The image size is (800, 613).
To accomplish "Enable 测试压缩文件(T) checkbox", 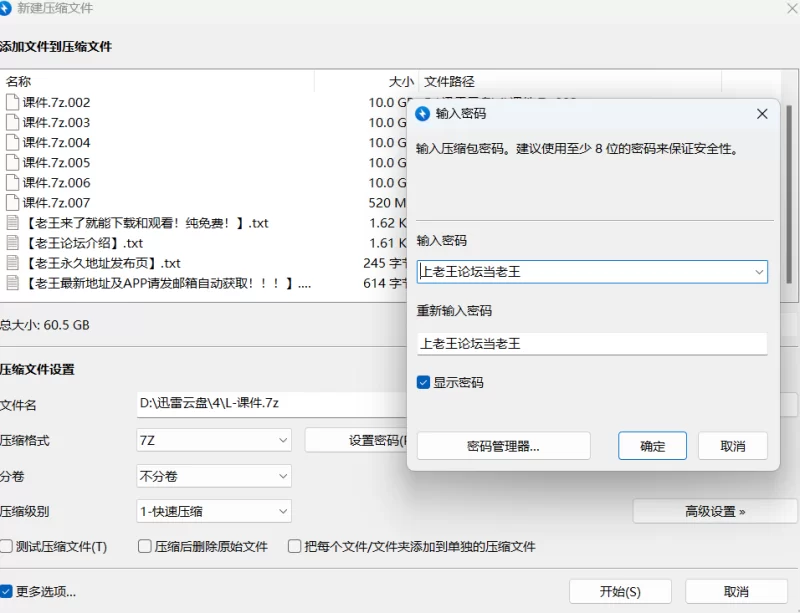I will tap(6, 547).
